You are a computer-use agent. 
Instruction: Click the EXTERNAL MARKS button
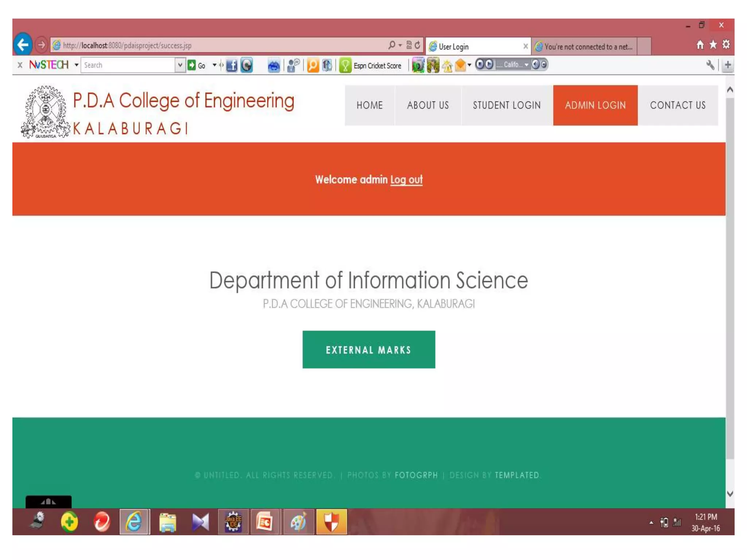pyautogui.click(x=368, y=349)
